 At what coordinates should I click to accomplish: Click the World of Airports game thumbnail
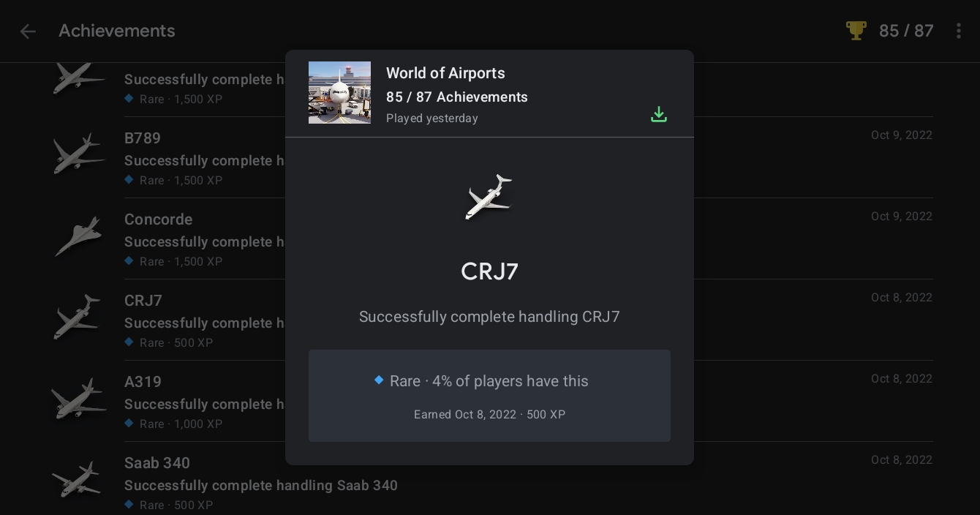coord(339,92)
